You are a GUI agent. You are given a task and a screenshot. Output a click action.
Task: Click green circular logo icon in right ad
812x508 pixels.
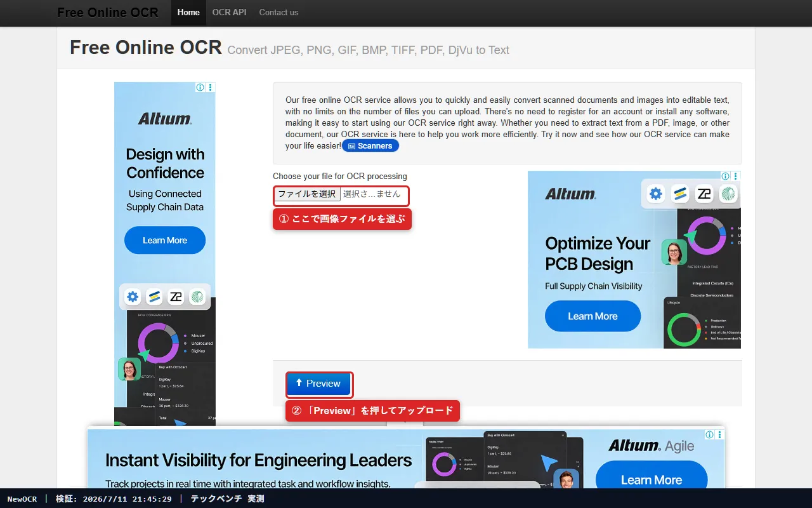[x=728, y=194]
